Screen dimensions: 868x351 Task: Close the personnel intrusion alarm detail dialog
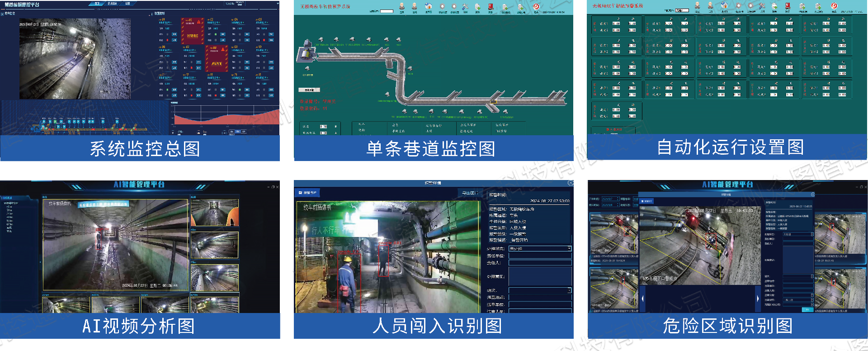point(571,183)
